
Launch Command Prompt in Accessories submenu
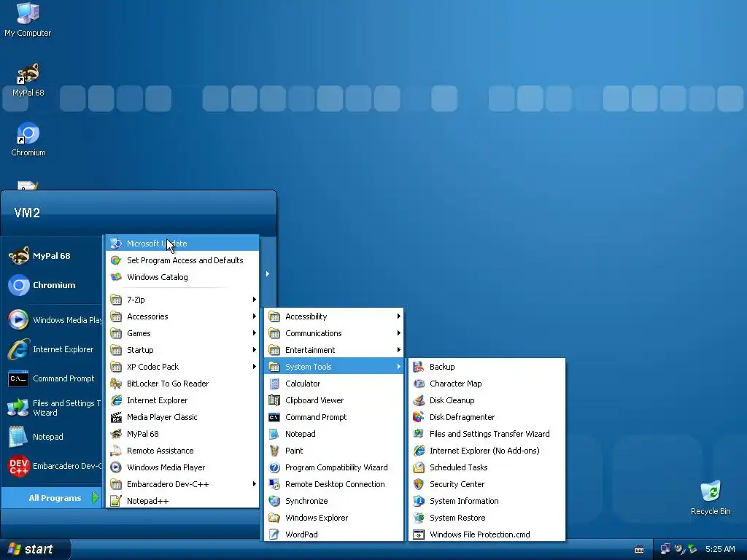pos(333,417)
